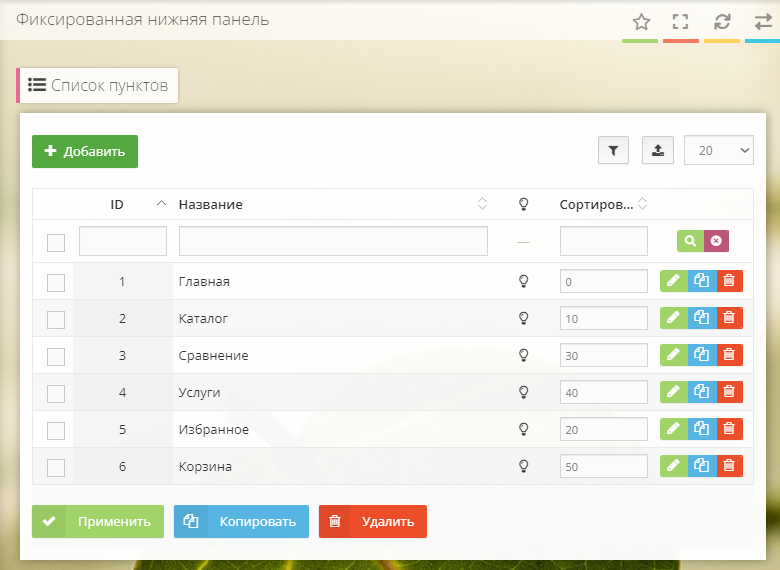The image size is (780, 570).
Task: Sort table by Название column header
Action: [x=211, y=205]
